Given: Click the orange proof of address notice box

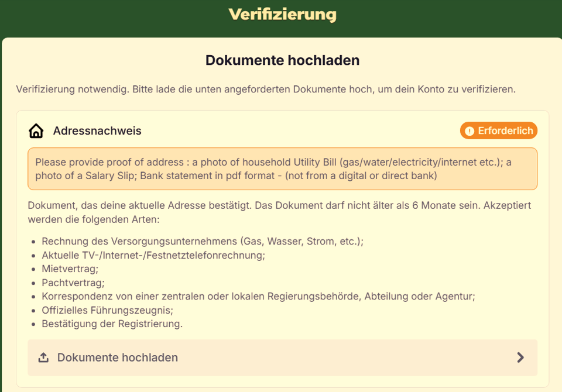Looking at the screenshot, I should coord(282,170).
